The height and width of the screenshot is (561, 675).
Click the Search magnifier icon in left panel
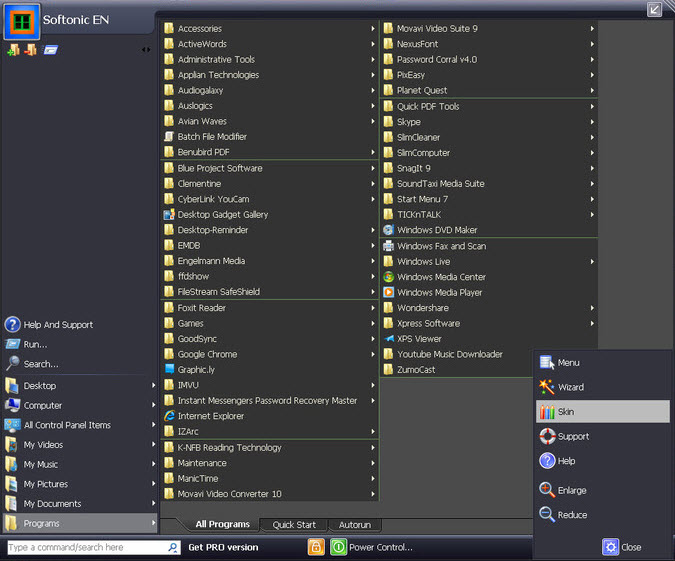point(12,363)
